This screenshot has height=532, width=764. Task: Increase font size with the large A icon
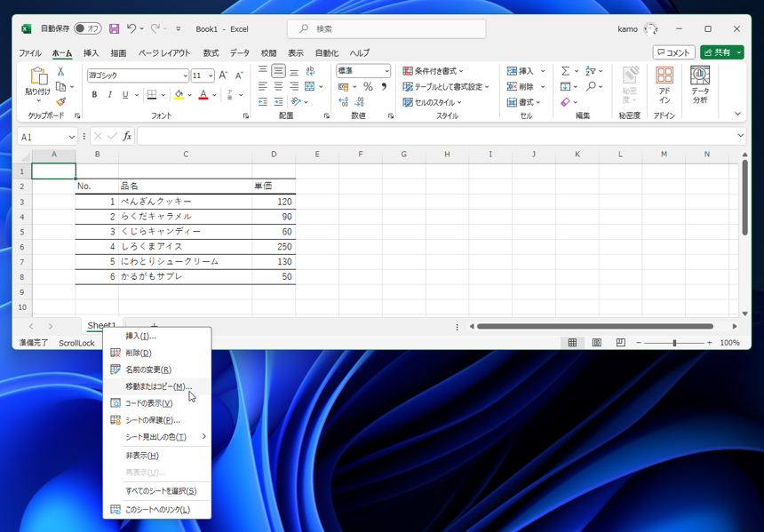pos(223,75)
